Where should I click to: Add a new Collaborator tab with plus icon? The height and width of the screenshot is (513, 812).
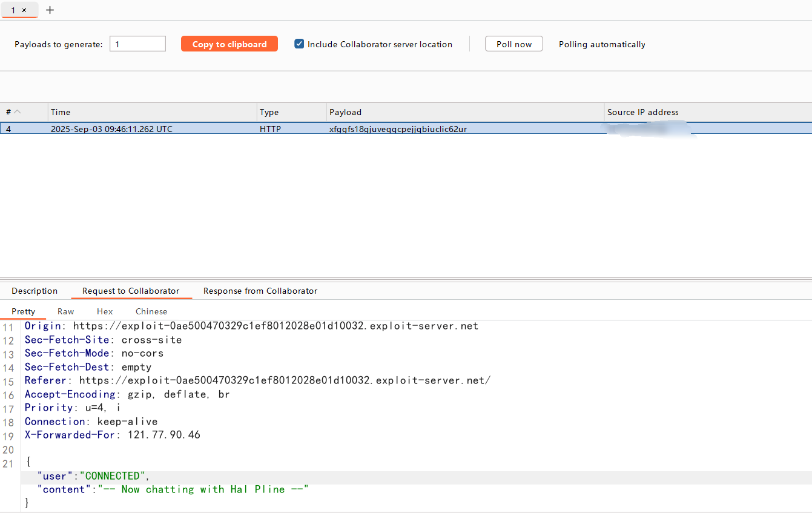tap(50, 10)
